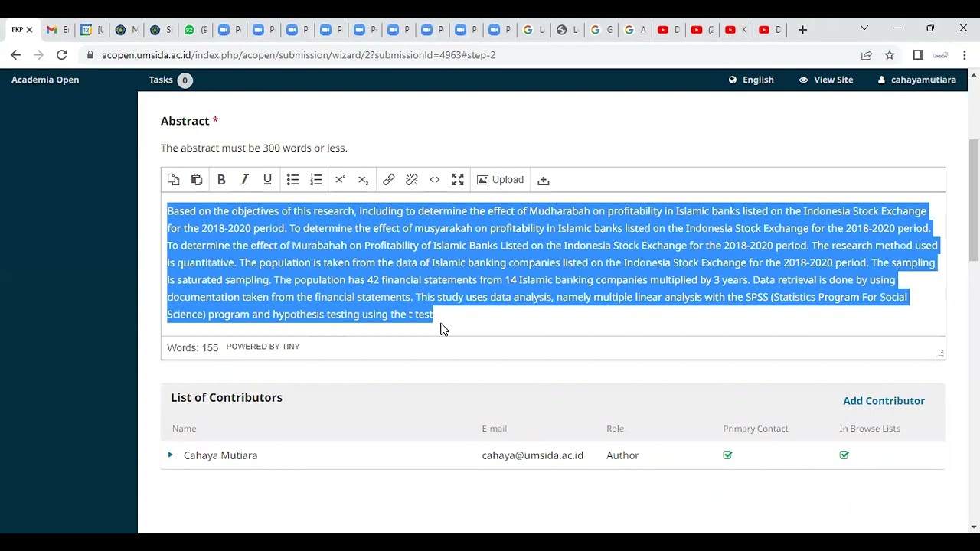
Task: Toggle underline formatting in abstract editor
Action: tap(267, 180)
